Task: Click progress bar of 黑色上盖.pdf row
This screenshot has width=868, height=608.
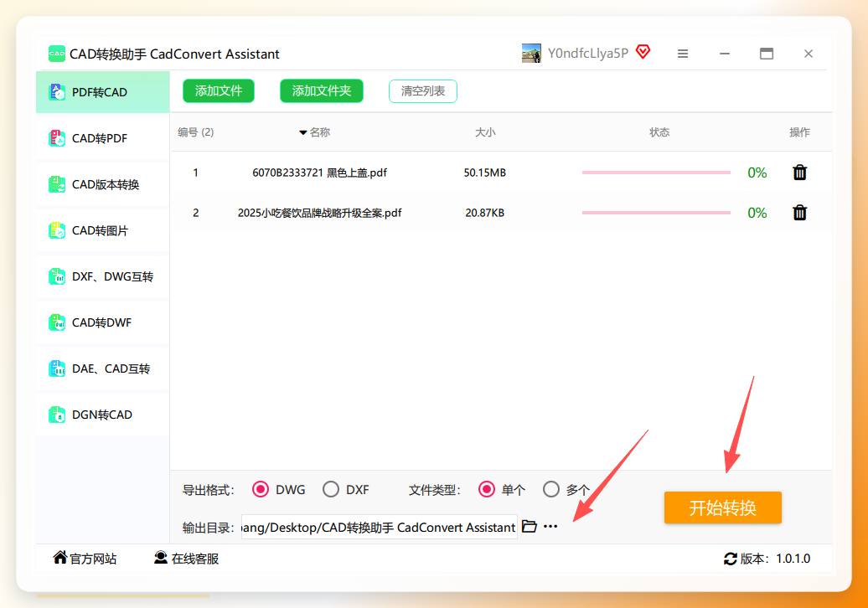Action: point(656,173)
